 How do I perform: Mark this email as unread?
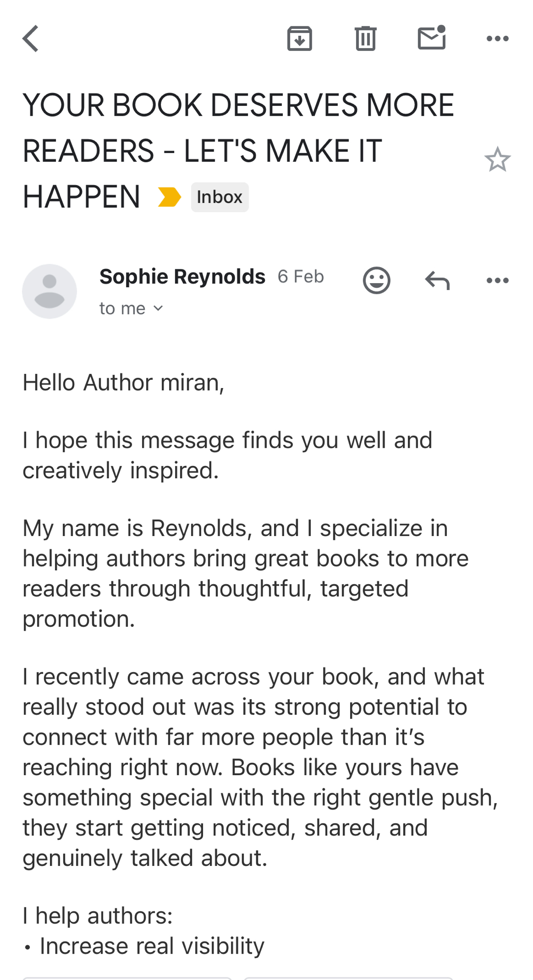pyautogui.click(x=431, y=38)
